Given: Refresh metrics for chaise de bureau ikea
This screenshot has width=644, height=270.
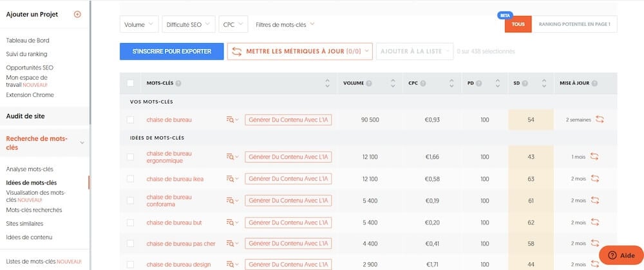Looking at the screenshot, I should [594, 179].
